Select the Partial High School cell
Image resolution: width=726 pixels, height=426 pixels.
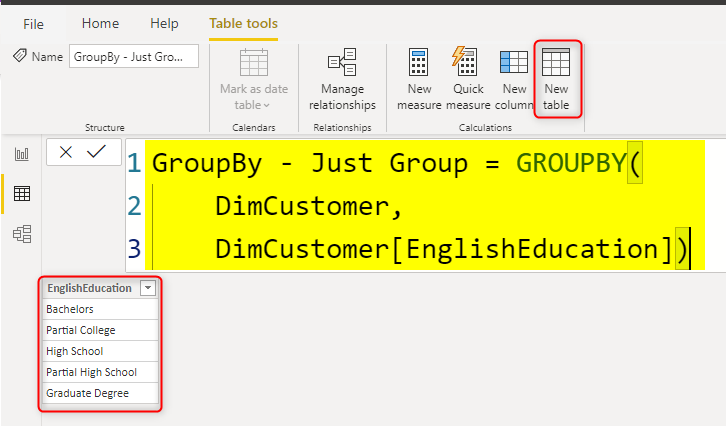click(x=100, y=372)
